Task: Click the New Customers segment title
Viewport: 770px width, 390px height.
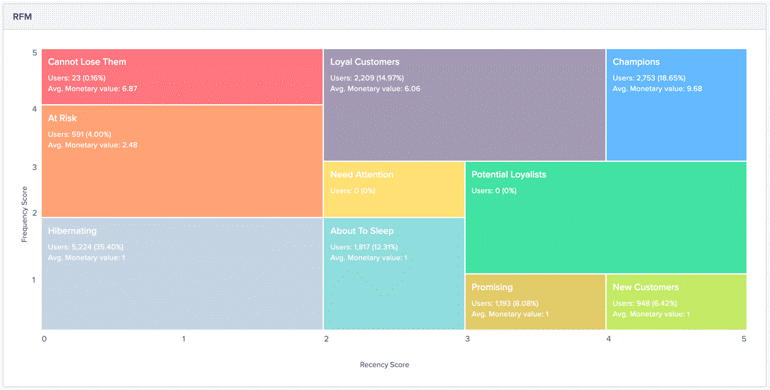Action: click(645, 287)
